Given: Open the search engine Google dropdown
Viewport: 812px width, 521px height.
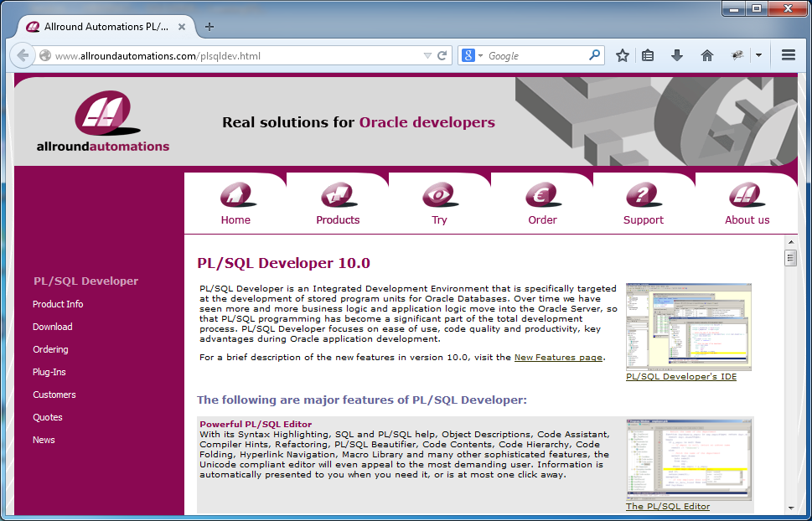Looking at the screenshot, I should coord(473,55).
